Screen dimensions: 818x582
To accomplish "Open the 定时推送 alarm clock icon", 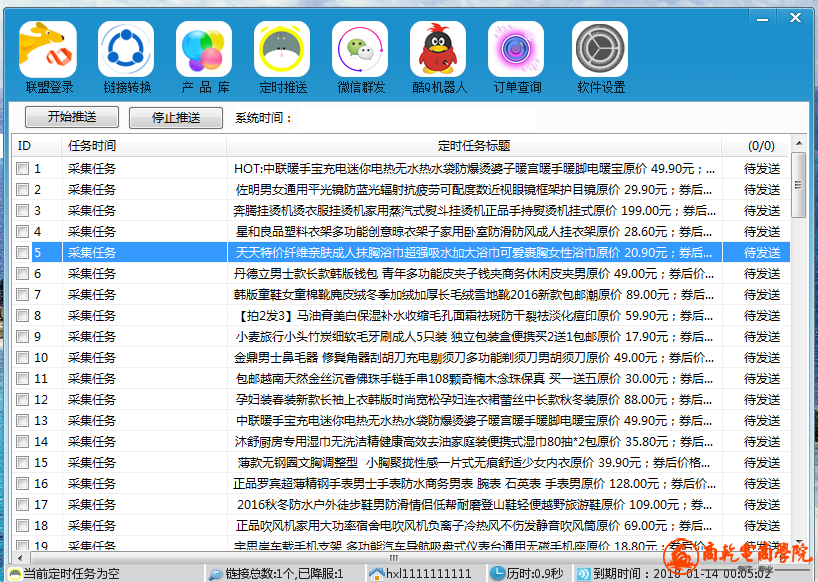I will 282,50.
